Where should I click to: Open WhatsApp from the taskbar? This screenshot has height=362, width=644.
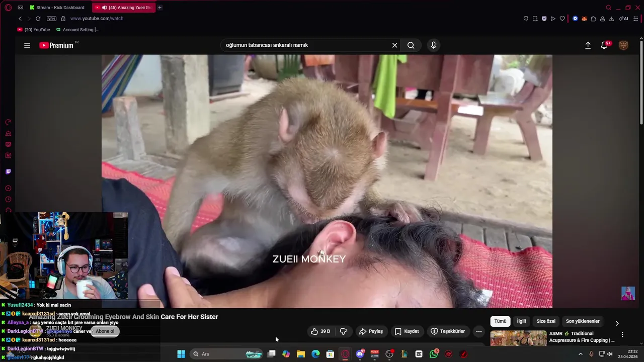click(434, 354)
